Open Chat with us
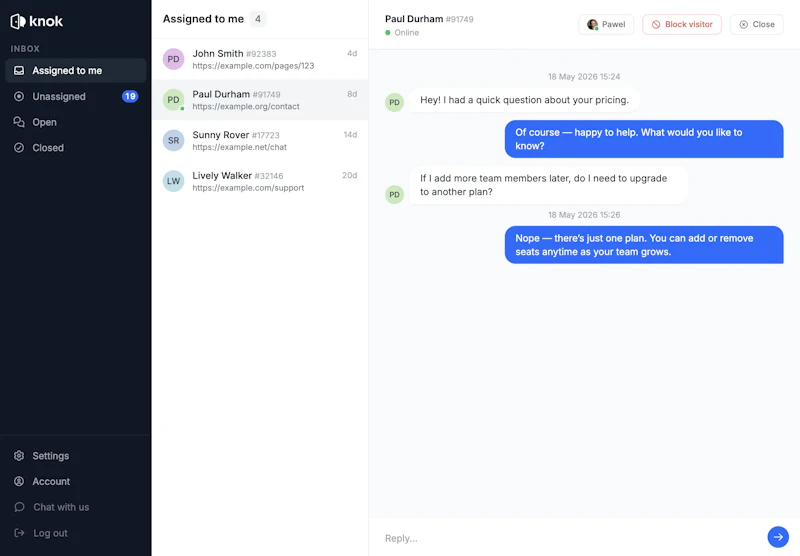Image resolution: width=800 pixels, height=556 pixels. [76, 507]
